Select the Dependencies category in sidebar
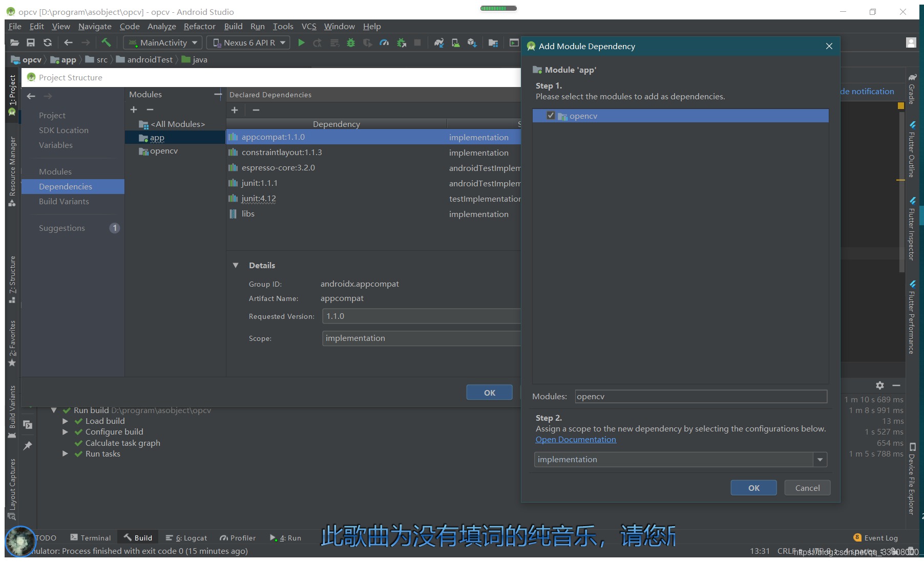 point(73,187)
